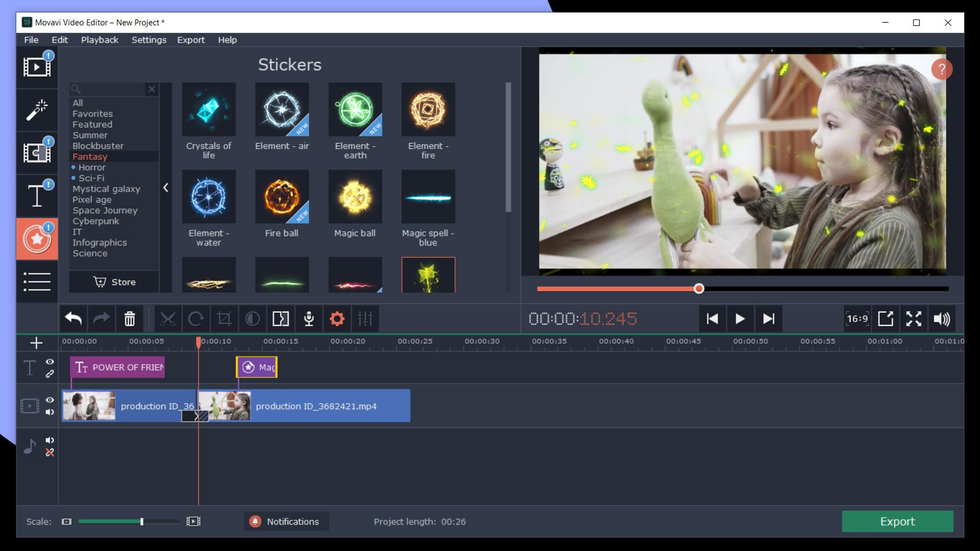Mute the video track audio
This screenshot has height=551, width=980.
[50, 413]
